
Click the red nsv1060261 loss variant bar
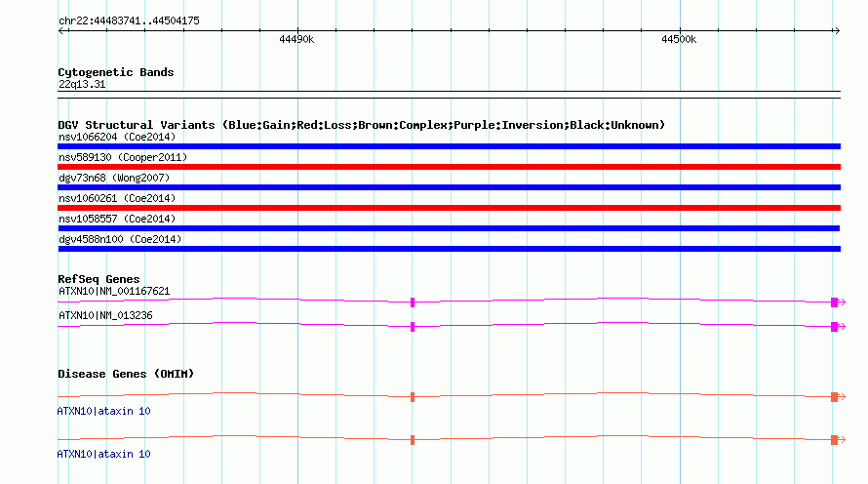click(449, 208)
